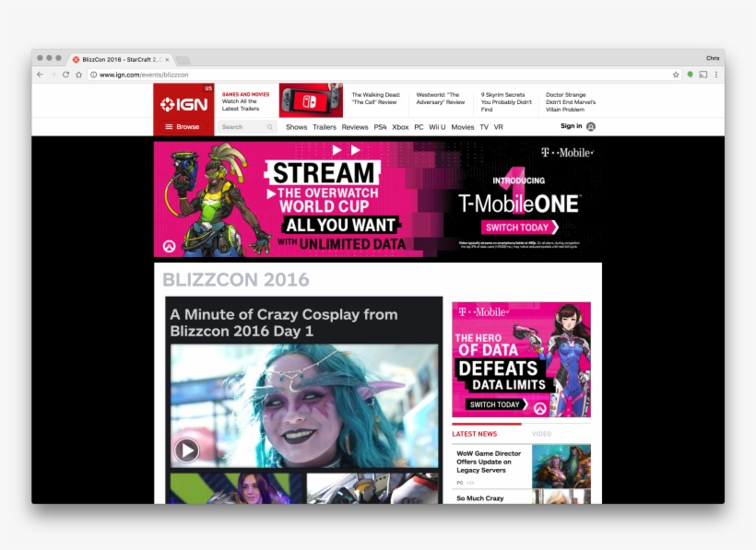
Task: Click the search magnifier icon
Action: click(x=269, y=127)
